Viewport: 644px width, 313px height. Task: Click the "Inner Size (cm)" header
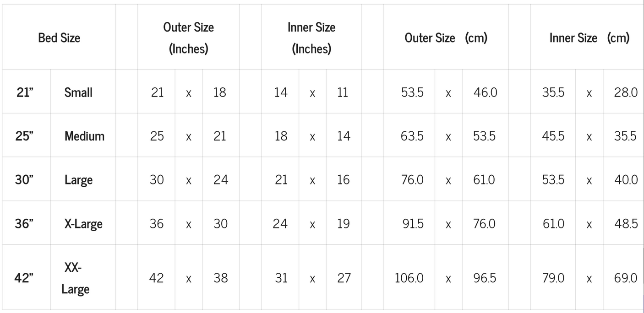pos(589,38)
